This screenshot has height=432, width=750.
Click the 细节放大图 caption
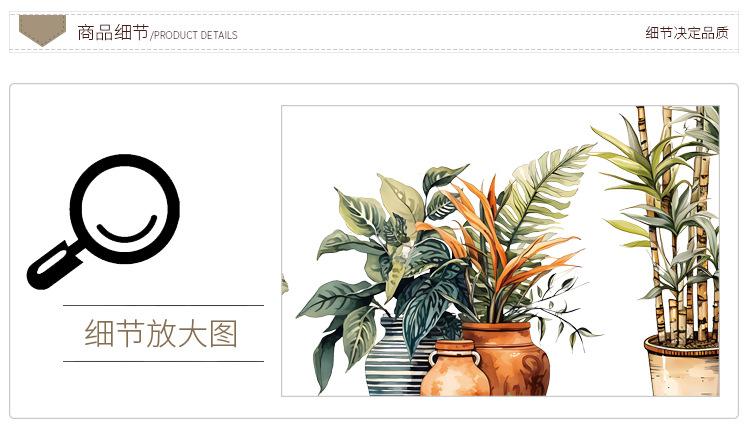click(x=161, y=333)
